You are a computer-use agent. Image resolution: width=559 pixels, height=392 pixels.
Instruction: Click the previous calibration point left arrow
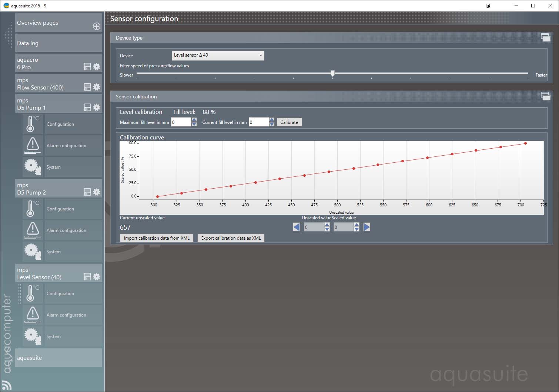click(x=297, y=227)
